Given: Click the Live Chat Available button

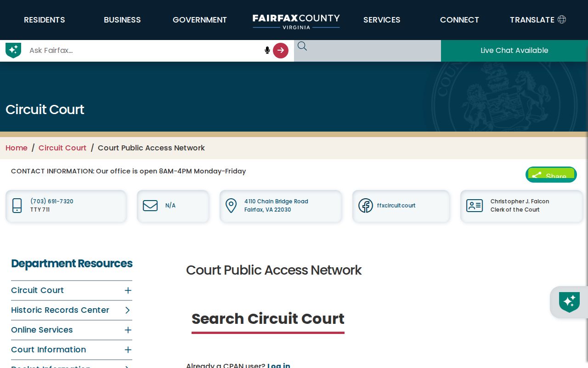Looking at the screenshot, I should point(514,51).
